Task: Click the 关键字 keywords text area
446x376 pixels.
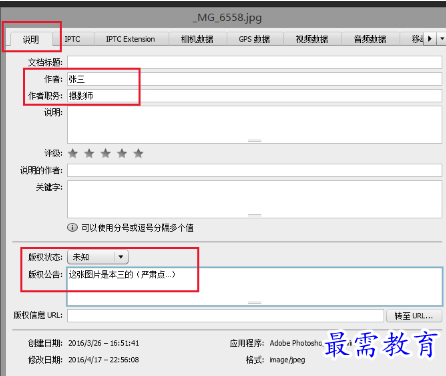Action: click(255, 199)
